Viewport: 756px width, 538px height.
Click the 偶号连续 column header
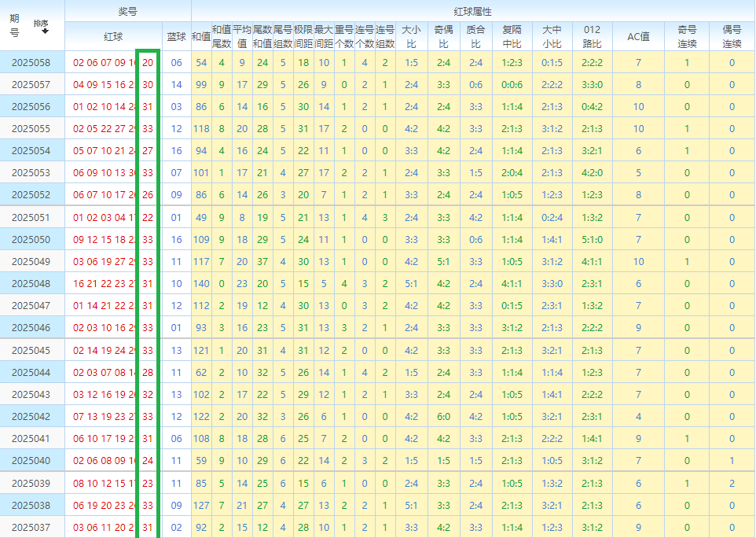click(732, 36)
